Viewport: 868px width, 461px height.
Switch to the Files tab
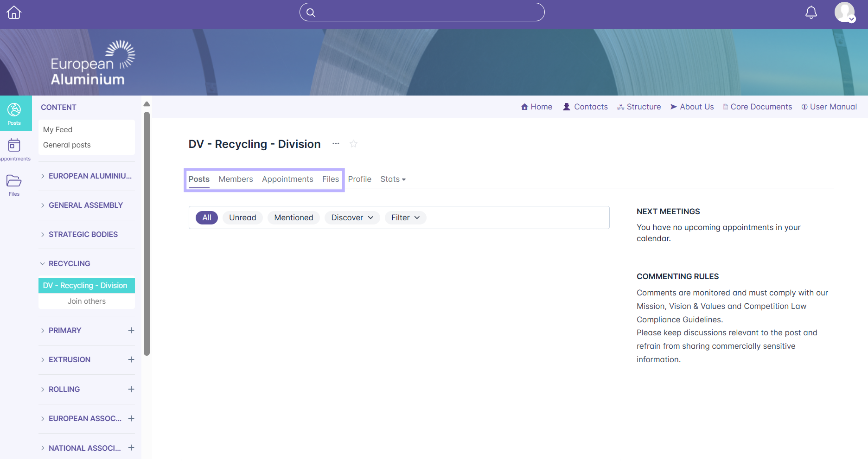coord(331,179)
